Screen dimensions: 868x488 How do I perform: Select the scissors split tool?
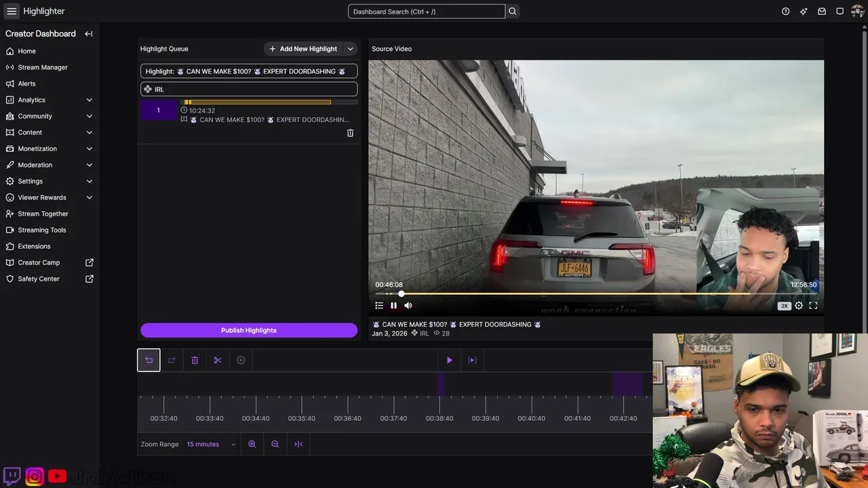click(x=218, y=360)
